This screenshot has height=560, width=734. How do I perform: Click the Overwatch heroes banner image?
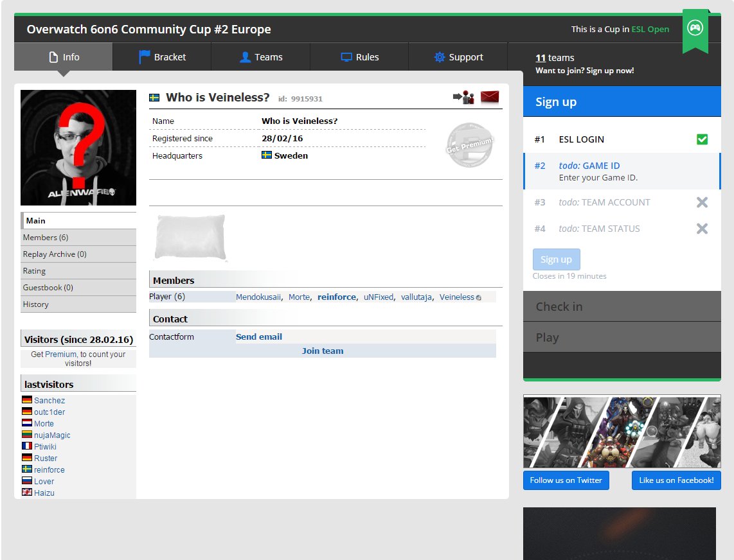(x=622, y=432)
